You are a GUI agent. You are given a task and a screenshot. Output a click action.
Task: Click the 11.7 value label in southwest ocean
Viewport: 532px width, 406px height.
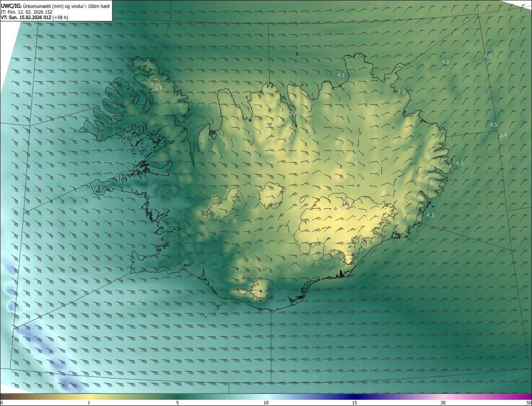pyautogui.click(x=28, y=335)
